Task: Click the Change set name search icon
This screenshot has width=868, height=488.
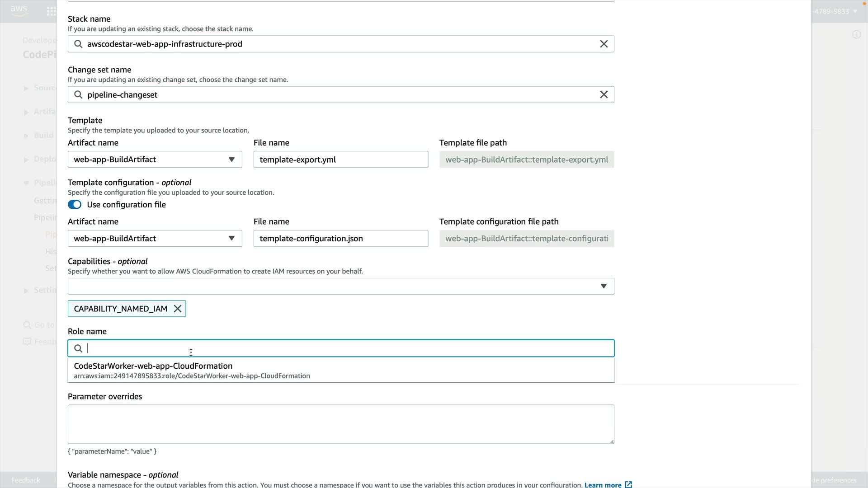Action: (78, 94)
